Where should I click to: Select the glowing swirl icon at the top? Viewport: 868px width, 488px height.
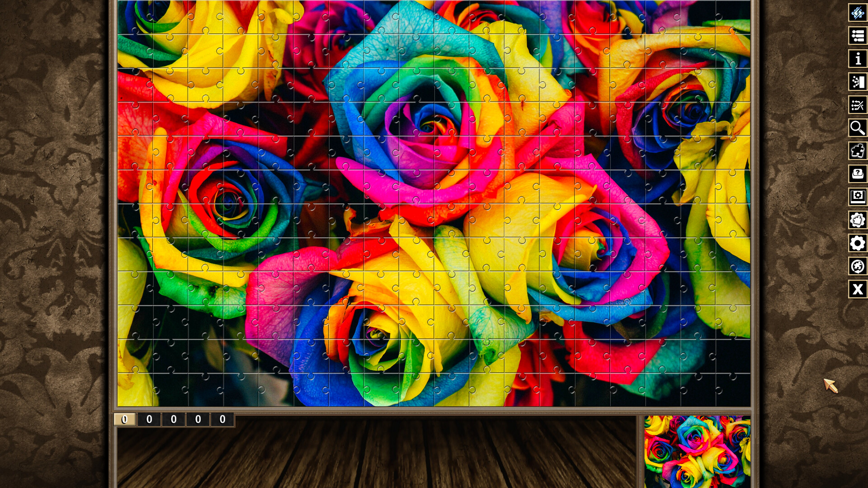point(858,12)
